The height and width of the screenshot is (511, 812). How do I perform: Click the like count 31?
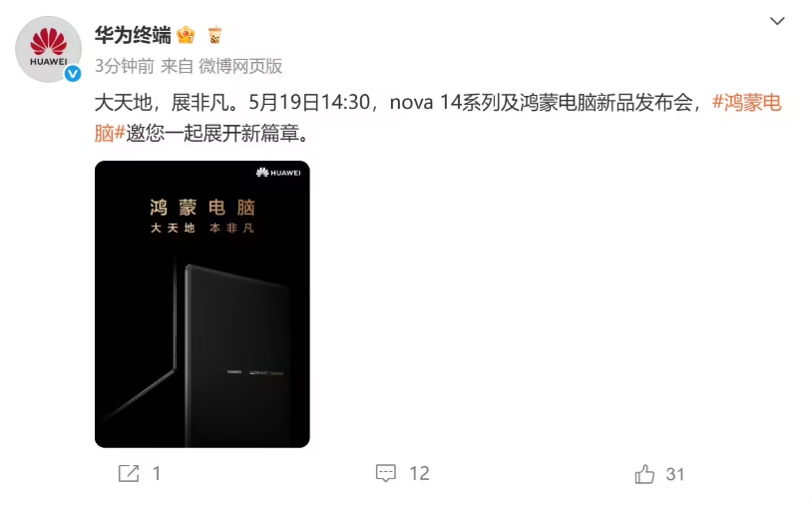click(x=674, y=474)
